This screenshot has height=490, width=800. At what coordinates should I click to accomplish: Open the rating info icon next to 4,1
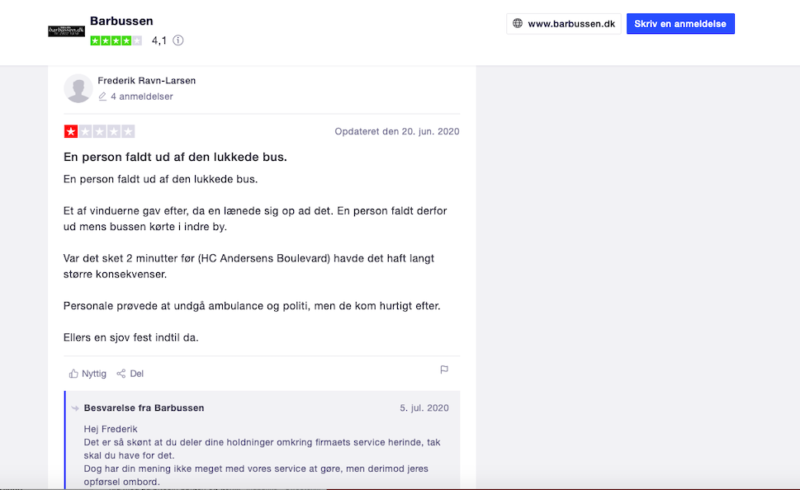pyautogui.click(x=178, y=40)
